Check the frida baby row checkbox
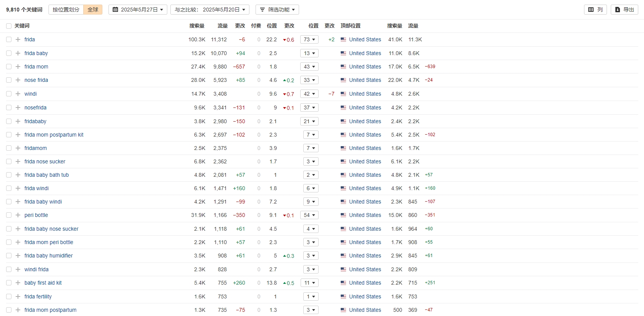This screenshot has height=316, width=644. click(x=9, y=53)
